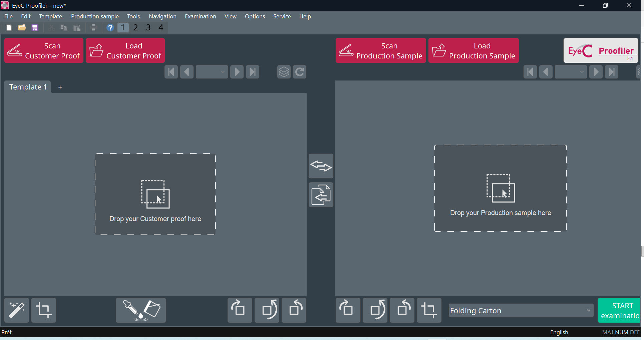Click the production sample crop tool
This screenshot has width=644, height=340.
click(429, 310)
